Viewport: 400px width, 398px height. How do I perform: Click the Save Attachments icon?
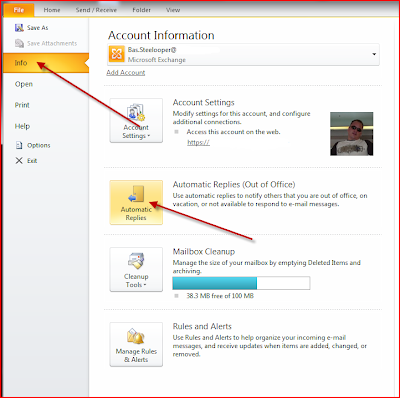pos(19,43)
